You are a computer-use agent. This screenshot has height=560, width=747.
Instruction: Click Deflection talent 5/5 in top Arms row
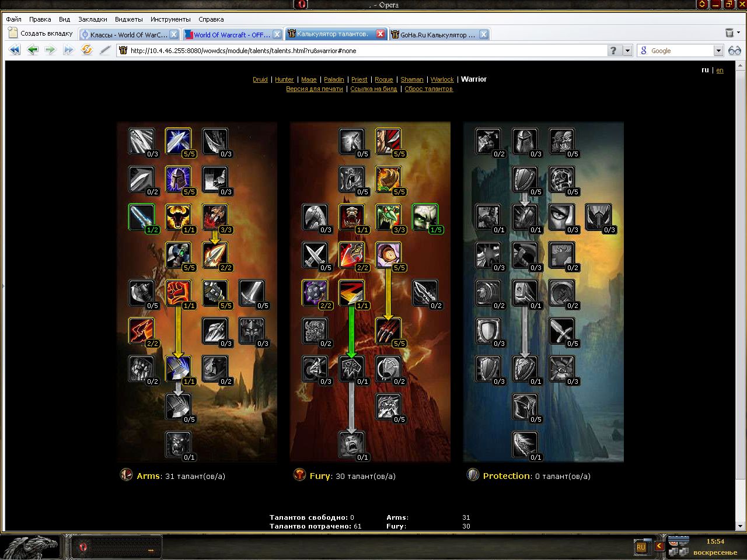[178, 142]
